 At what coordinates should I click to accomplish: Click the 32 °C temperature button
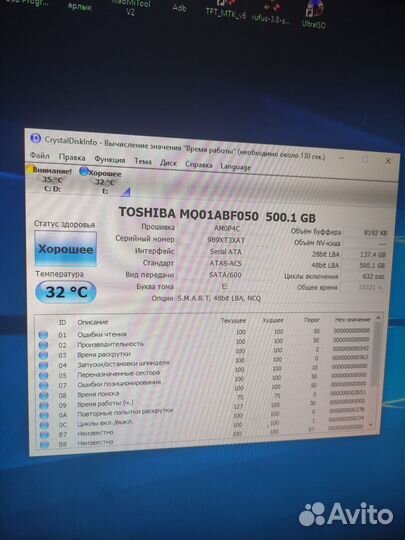point(66,292)
